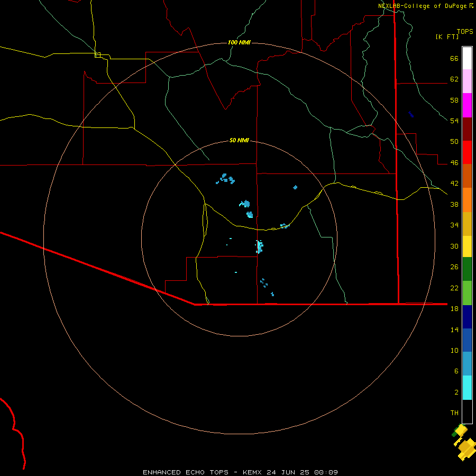
Task: Click the '14' scale value
Action: [x=454, y=329]
